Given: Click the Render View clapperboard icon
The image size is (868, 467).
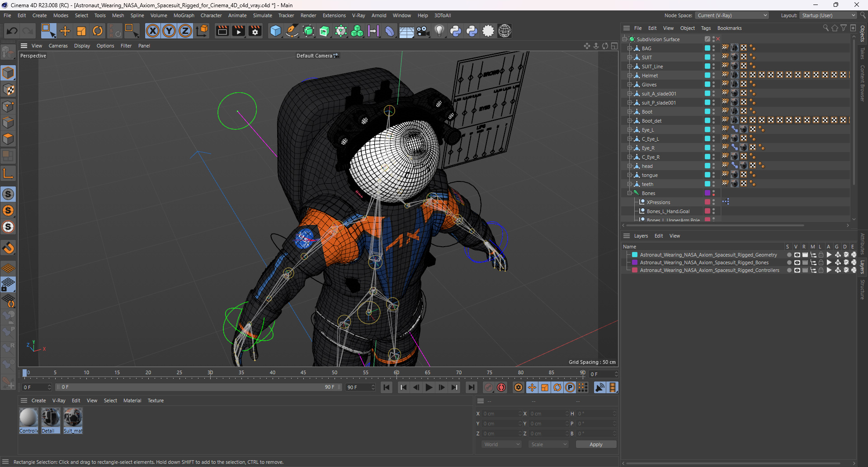Looking at the screenshot, I should click(x=222, y=31).
